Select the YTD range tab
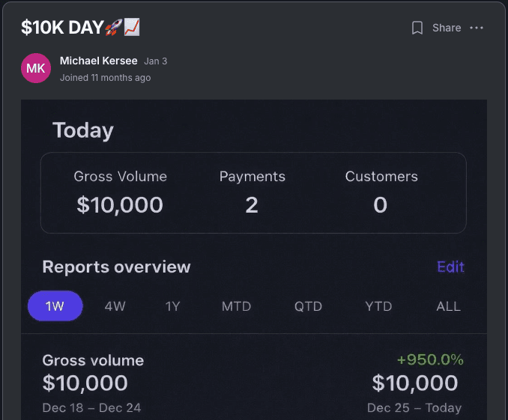Viewport: 508px width, 420px height. [378, 306]
